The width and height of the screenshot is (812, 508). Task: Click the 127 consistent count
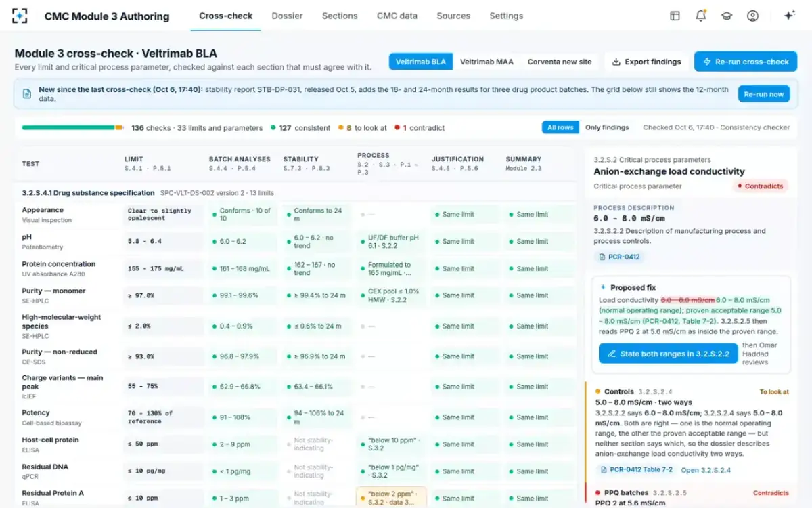300,127
